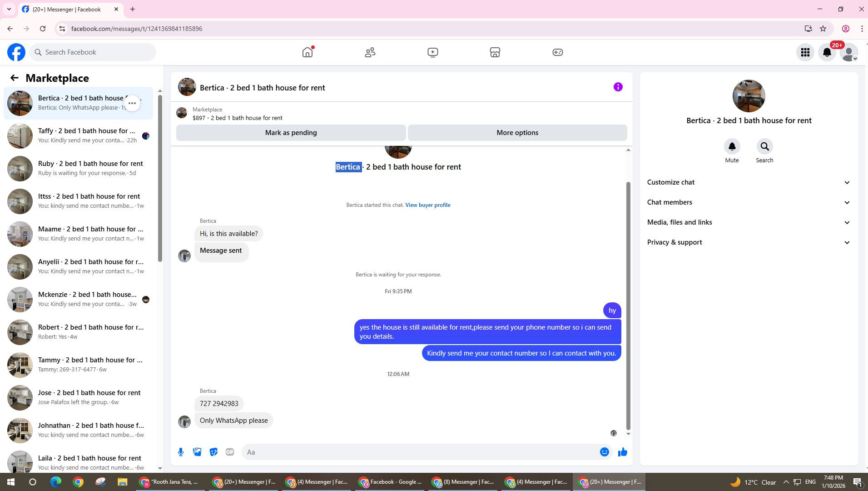
Task: Click the "Only WhatsApp please" message
Action: tap(233, 421)
